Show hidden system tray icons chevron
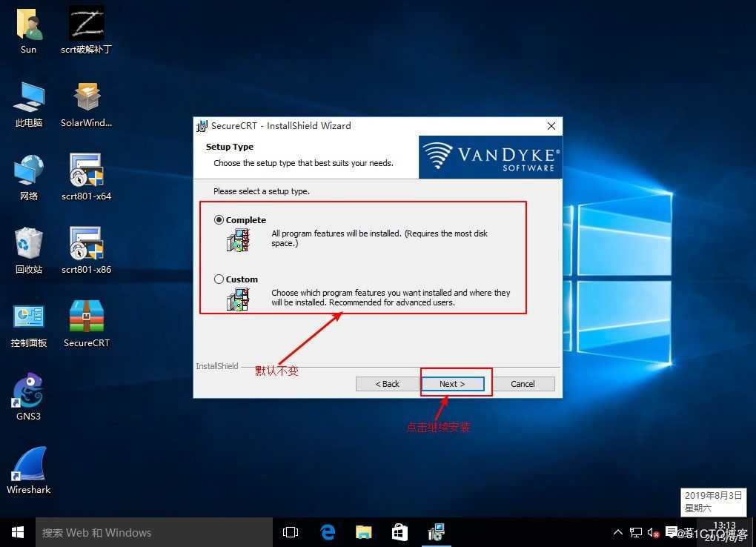Image resolution: width=756 pixels, height=547 pixels. point(617,532)
